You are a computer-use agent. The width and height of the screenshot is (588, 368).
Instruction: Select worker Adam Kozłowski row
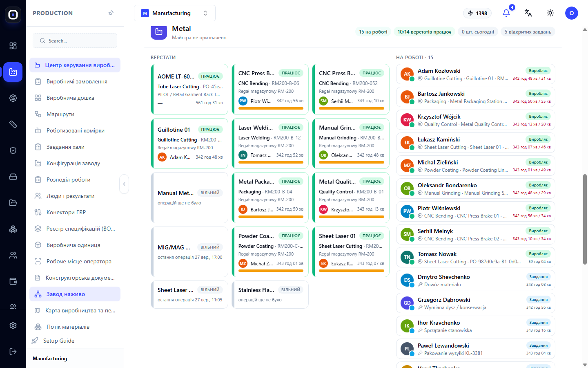(x=476, y=74)
